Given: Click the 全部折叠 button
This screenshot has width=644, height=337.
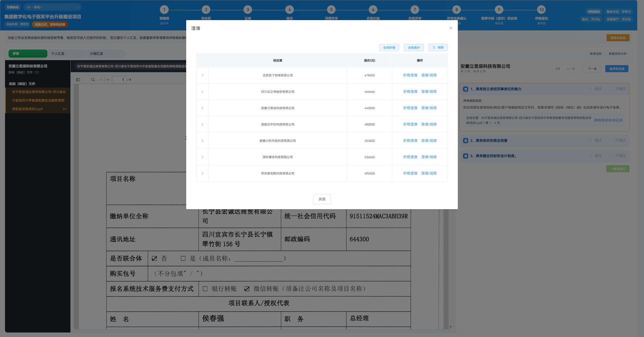Looking at the screenshot, I should pyautogui.click(x=389, y=48).
